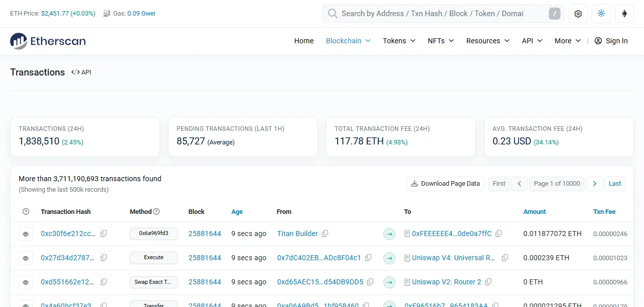The height and width of the screenshot is (307, 644).
Task: Copy Uniswap V2 Router 2 address
Action: (x=488, y=282)
